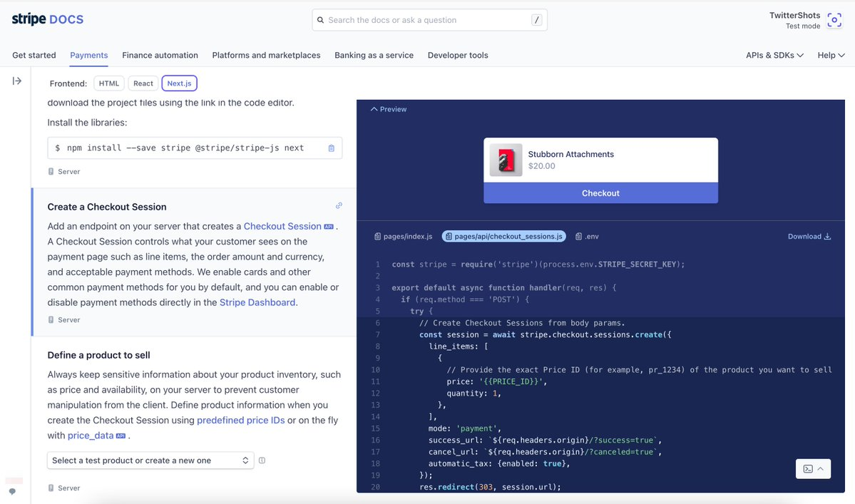This screenshot has height=504, width=855.
Task: Click the Checkout button in preview
Action: [x=600, y=193]
